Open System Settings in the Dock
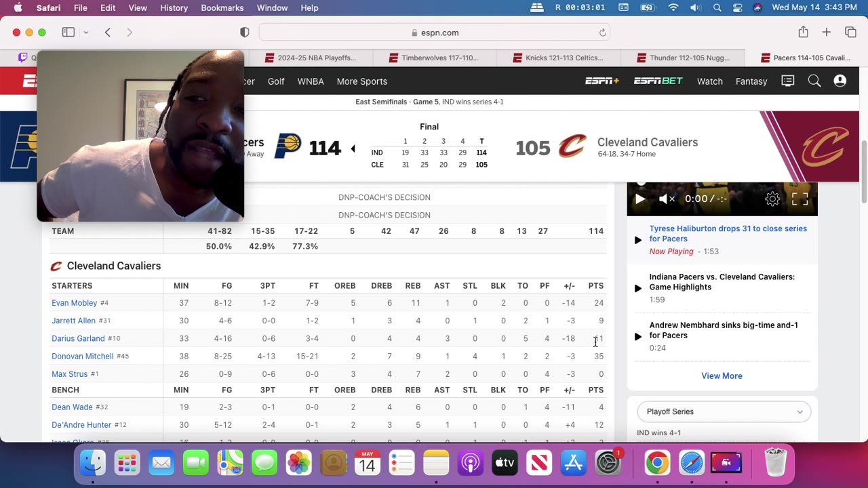The width and height of the screenshot is (868, 488). (608, 463)
